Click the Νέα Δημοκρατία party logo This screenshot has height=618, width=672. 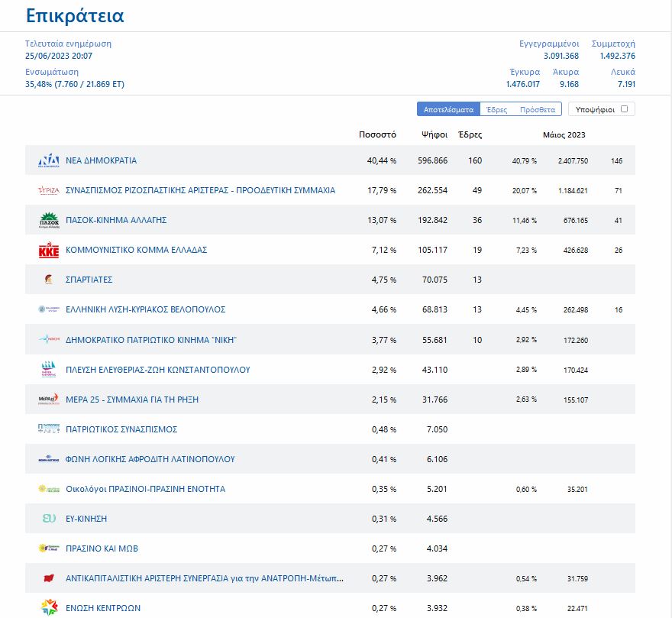click(49, 160)
